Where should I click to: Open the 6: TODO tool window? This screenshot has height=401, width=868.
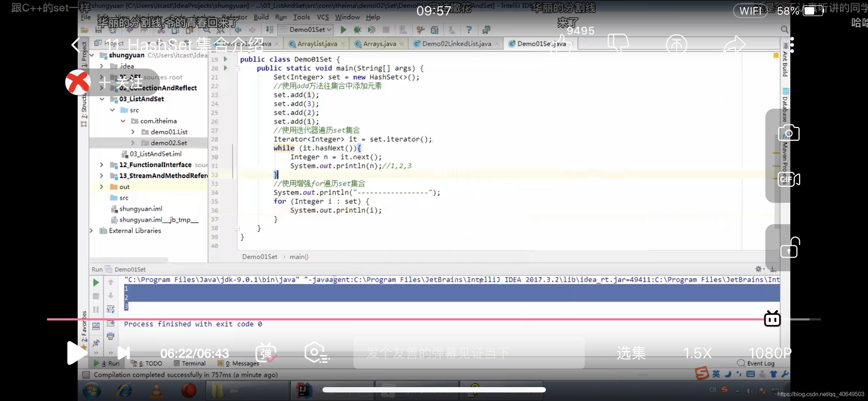point(146,364)
